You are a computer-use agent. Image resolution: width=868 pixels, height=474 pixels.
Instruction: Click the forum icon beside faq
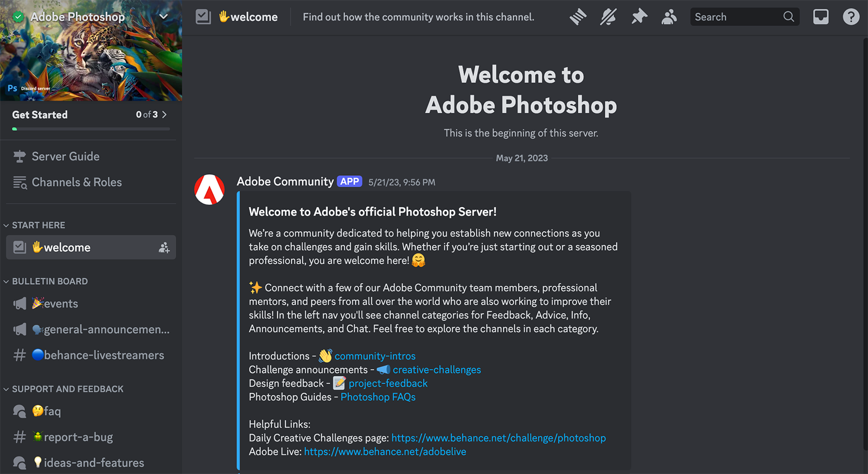click(x=20, y=411)
